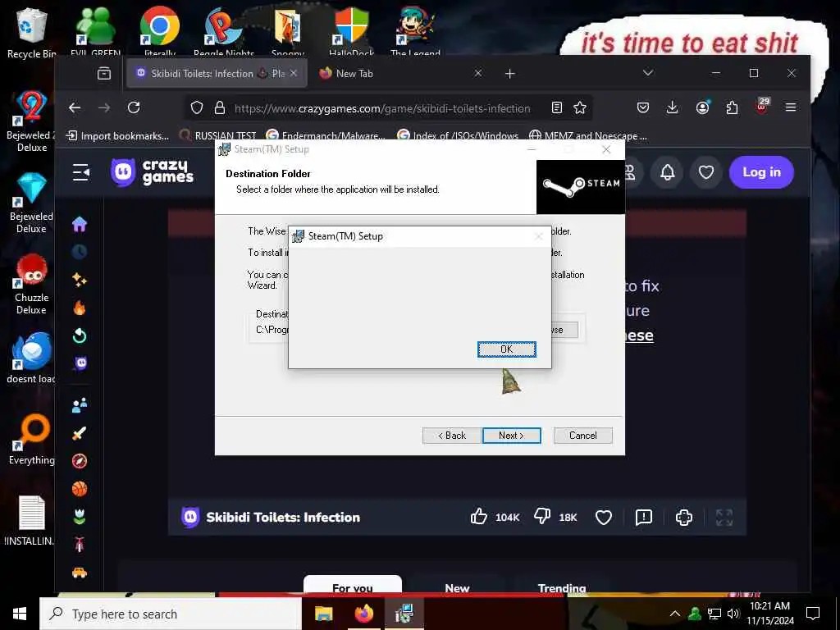Viewport: 840px width, 630px height.
Task: Click the CrazyGames logo
Action: [152, 172]
